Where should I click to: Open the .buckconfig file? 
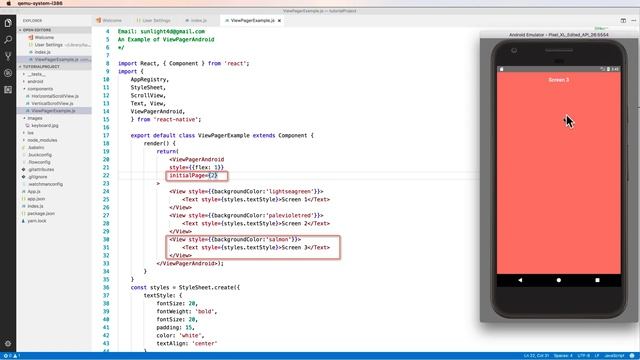[x=40, y=155]
